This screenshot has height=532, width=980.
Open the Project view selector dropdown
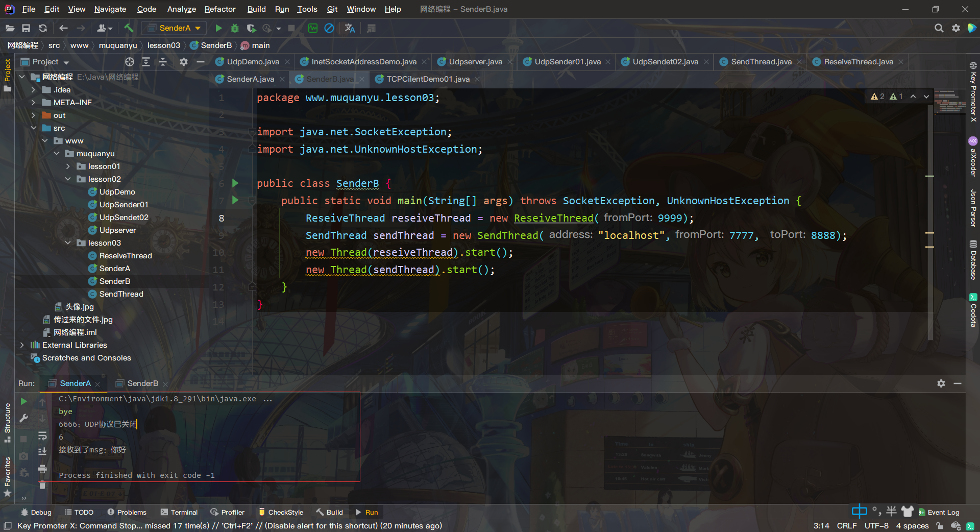tap(45, 62)
